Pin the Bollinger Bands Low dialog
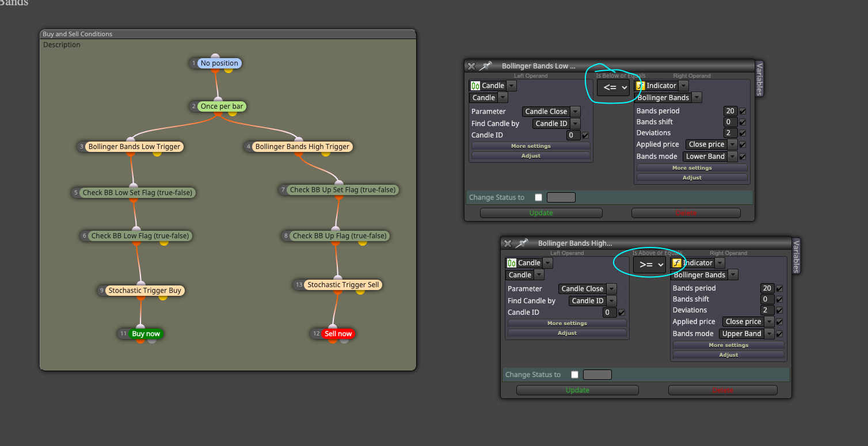The image size is (868, 446). [485, 66]
